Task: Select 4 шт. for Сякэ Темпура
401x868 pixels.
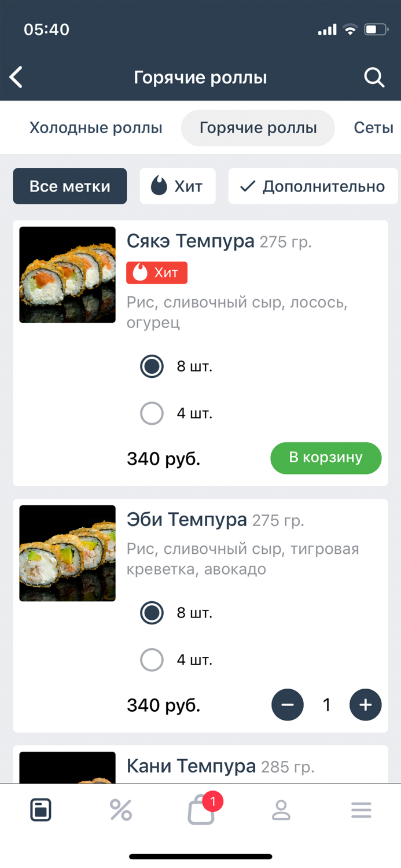Action: 152,413
